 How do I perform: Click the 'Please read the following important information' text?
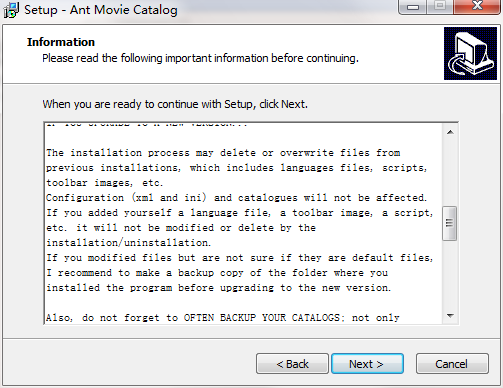click(200, 58)
